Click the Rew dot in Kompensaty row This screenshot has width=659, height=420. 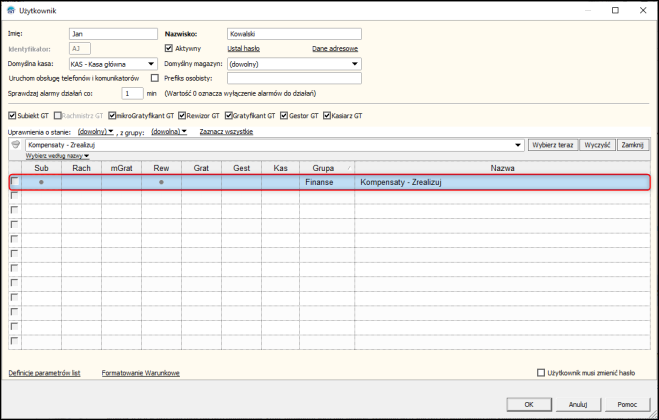pyautogui.click(x=161, y=182)
